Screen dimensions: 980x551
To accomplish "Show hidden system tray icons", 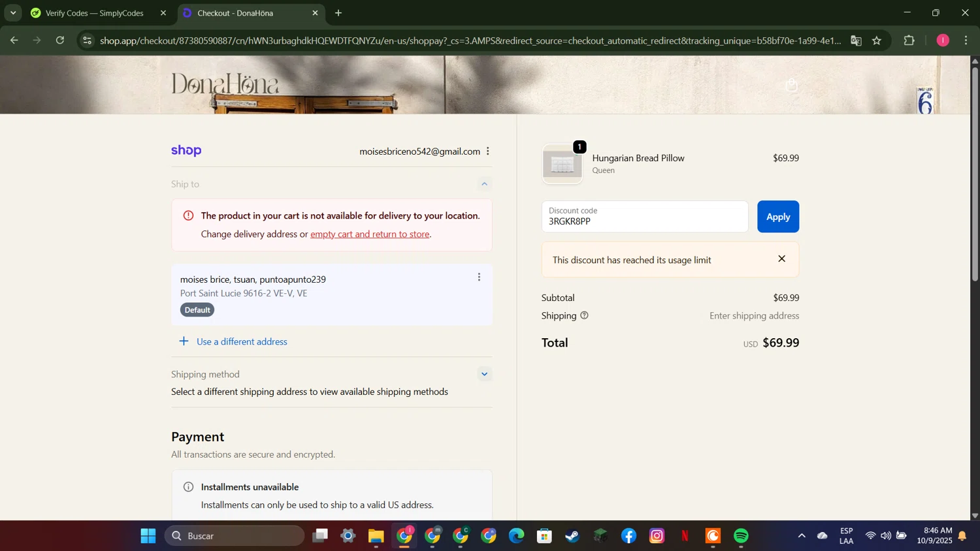I will [x=802, y=536].
